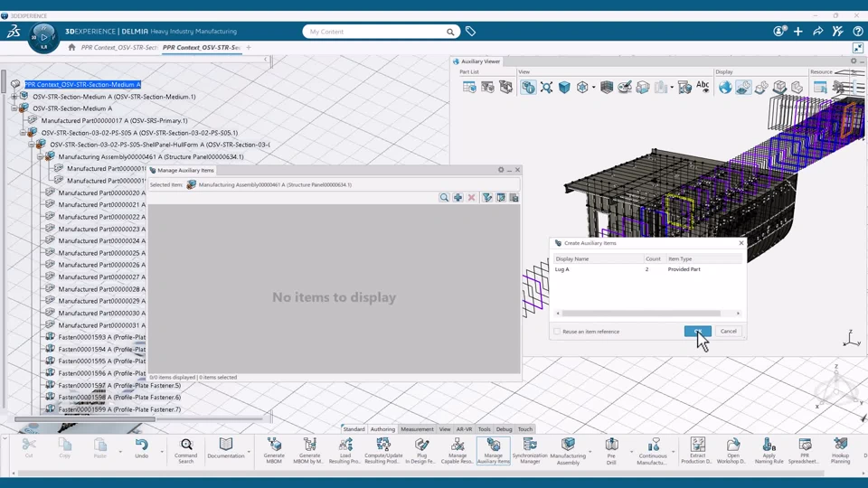Click the Generate MBOM tool

pyautogui.click(x=274, y=445)
